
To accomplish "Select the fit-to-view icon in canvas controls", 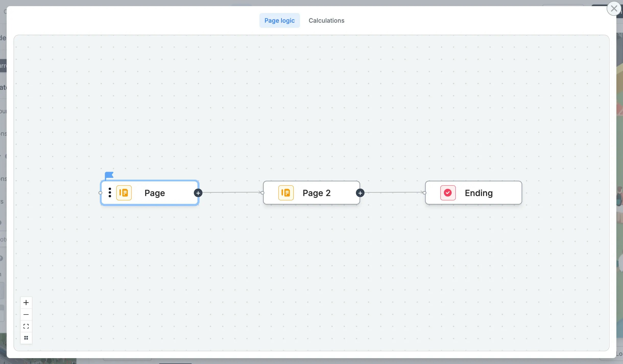I will (x=26, y=326).
